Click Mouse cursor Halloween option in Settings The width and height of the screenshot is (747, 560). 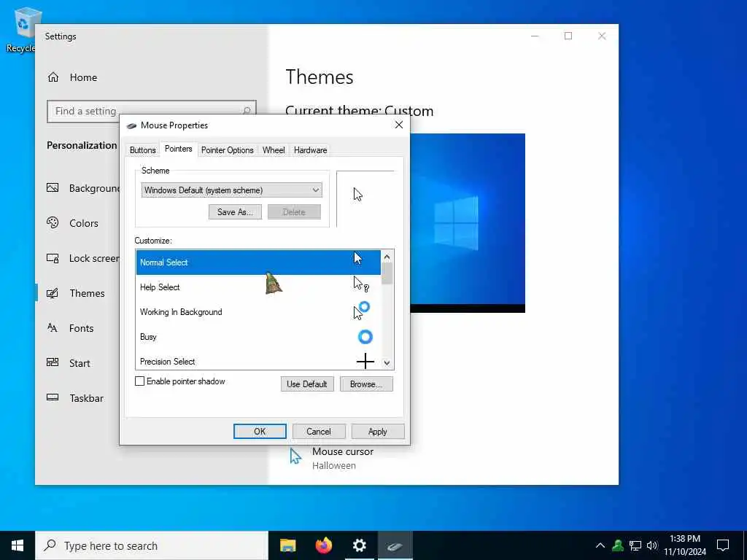coord(332,458)
